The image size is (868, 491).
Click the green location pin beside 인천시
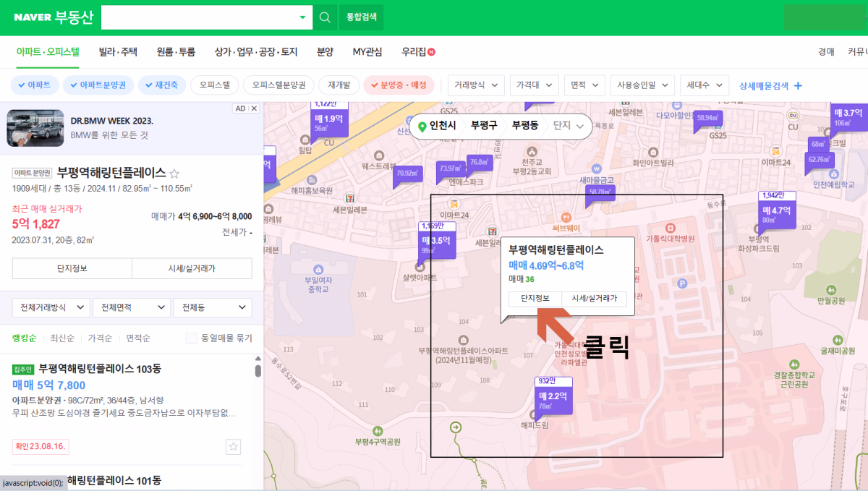422,126
